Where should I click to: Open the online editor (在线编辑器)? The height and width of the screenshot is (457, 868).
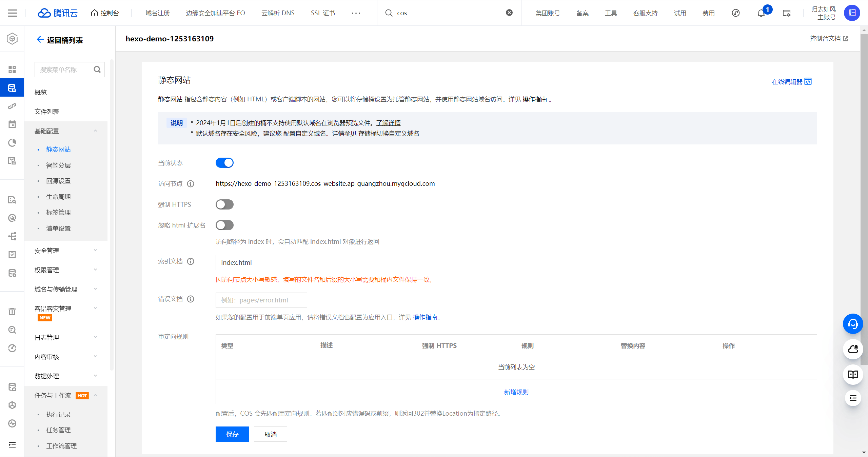click(x=792, y=82)
